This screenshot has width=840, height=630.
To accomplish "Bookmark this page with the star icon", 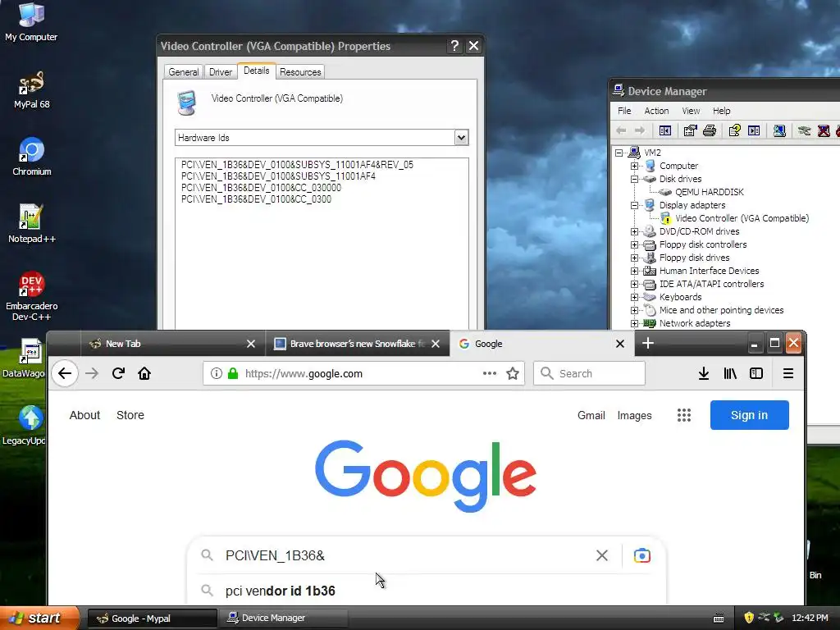I will coord(513,373).
